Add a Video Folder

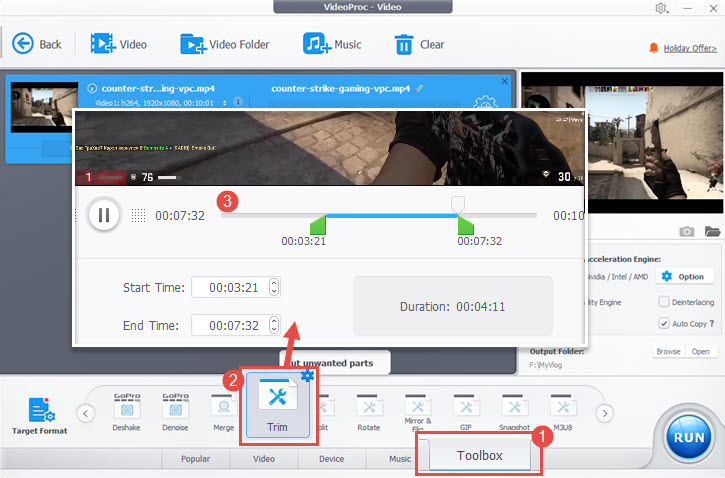(x=225, y=44)
